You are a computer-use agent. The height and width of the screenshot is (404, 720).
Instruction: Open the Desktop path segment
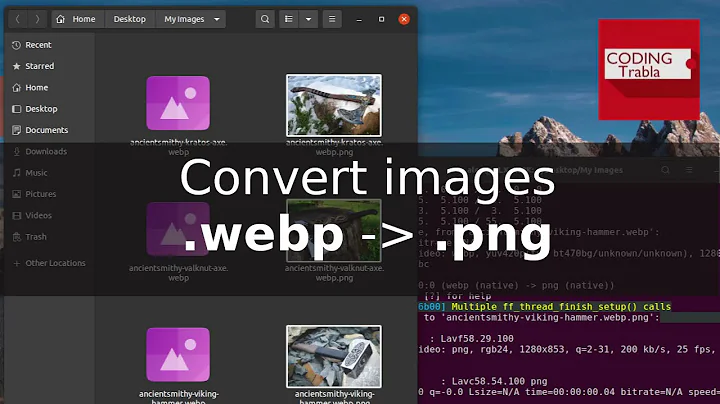click(130, 19)
